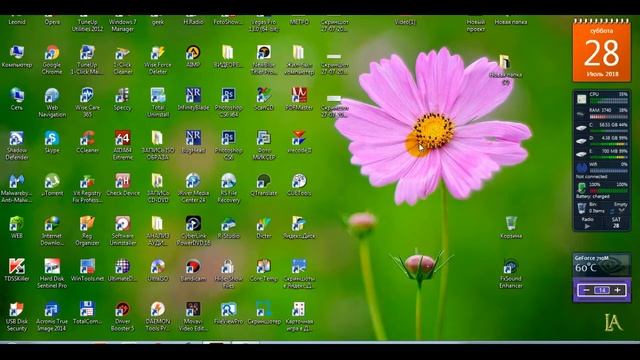Launch the QTranslate shortcut
Screen dimensions: 640x360
[264, 185]
